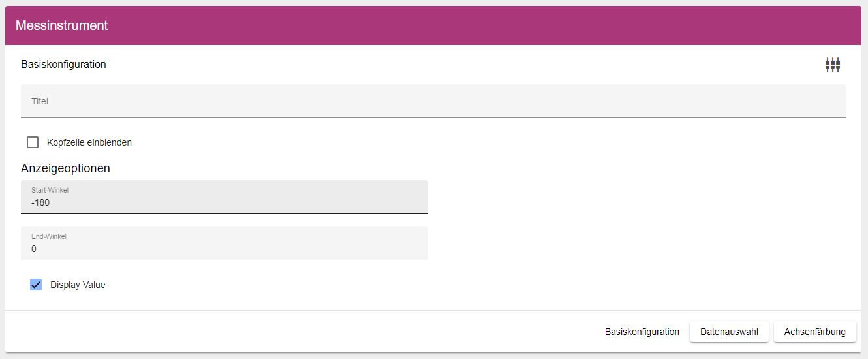Uncheck the Display Value checkbox

[x=36, y=285]
